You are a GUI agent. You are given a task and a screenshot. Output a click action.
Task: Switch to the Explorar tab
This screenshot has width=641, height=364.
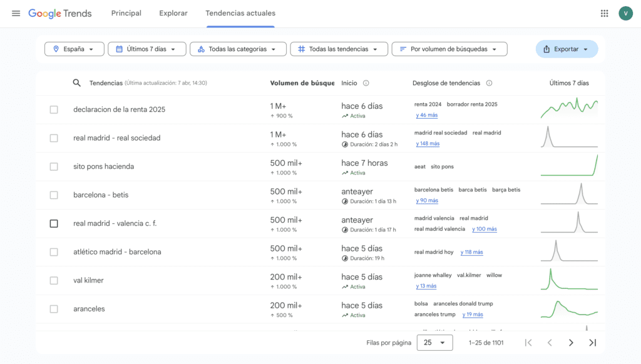[x=173, y=13]
